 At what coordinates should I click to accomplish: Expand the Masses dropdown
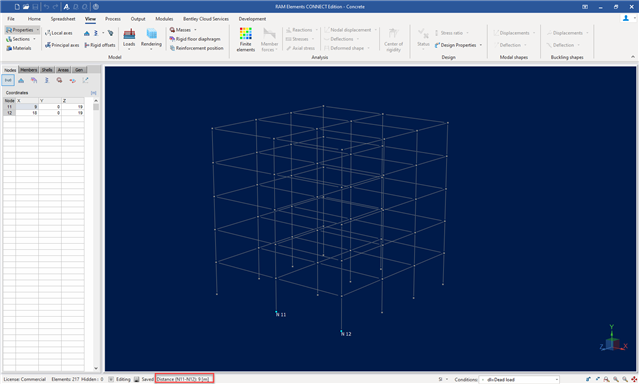[x=195, y=30]
